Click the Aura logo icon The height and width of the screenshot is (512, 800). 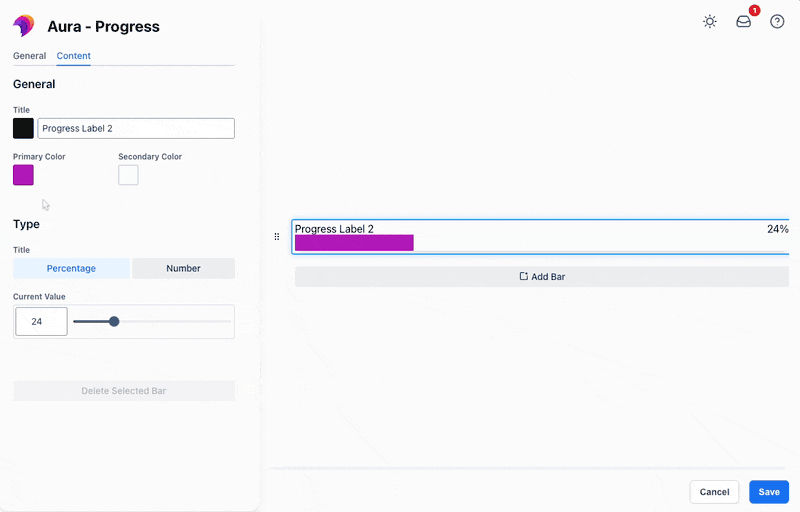pos(24,25)
